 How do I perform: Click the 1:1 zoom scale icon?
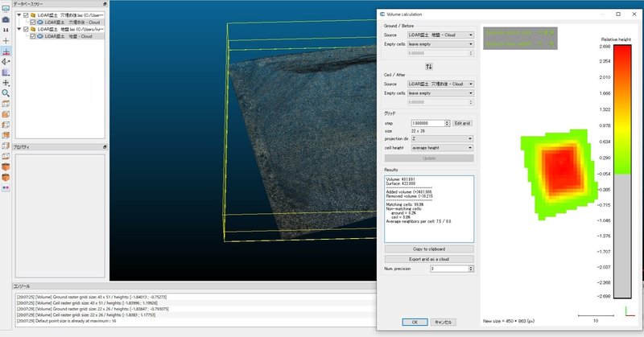coord(6,30)
